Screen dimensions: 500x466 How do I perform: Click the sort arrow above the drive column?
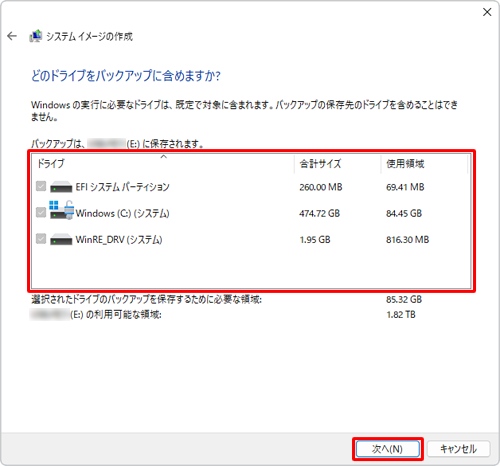coord(164,156)
